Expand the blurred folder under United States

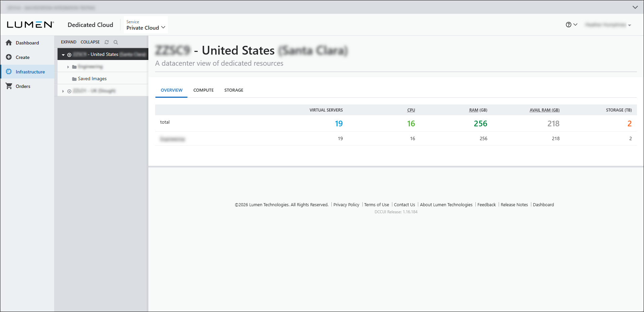(x=68, y=67)
